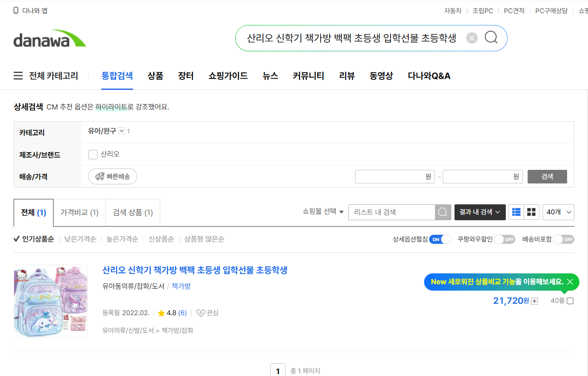This screenshot has height=376, width=588.
Task: Click the 유아동의류/잡화/도서 category text
Action: tap(133, 286)
